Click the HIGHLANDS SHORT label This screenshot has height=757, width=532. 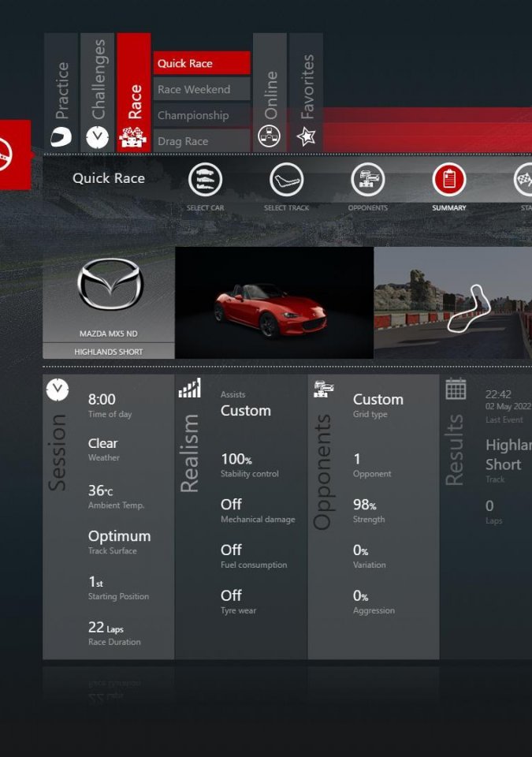(x=109, y=352)
